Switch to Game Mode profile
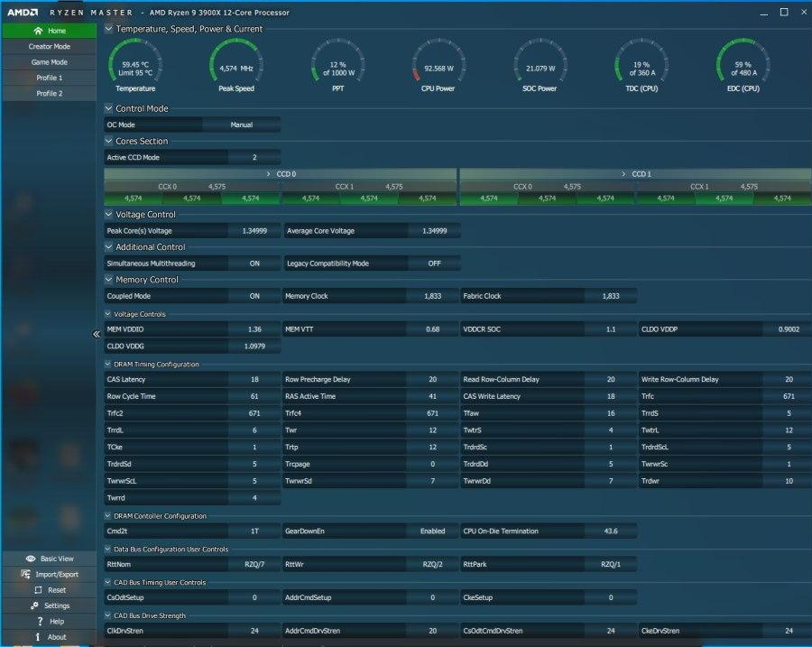 (x=49, y=62)
